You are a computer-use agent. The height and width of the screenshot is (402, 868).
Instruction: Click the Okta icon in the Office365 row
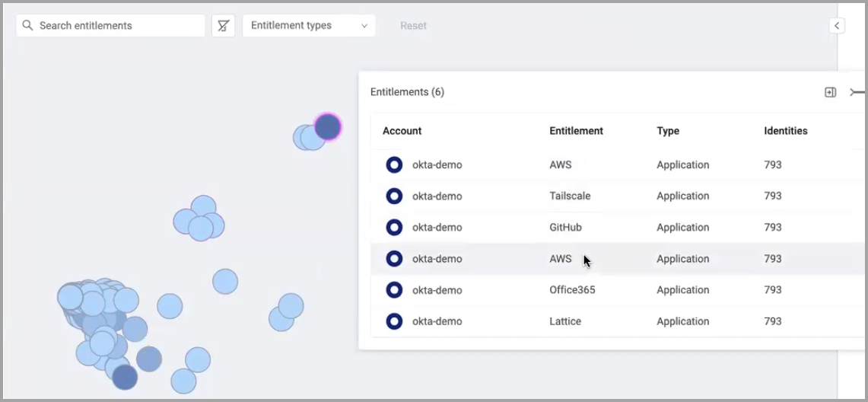click(x=394, y=290)
